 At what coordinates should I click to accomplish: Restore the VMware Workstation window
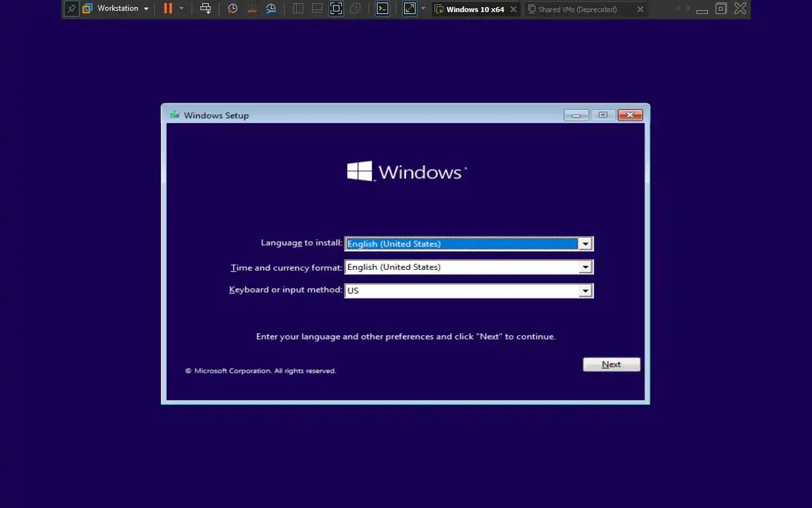tap(721, 9)
